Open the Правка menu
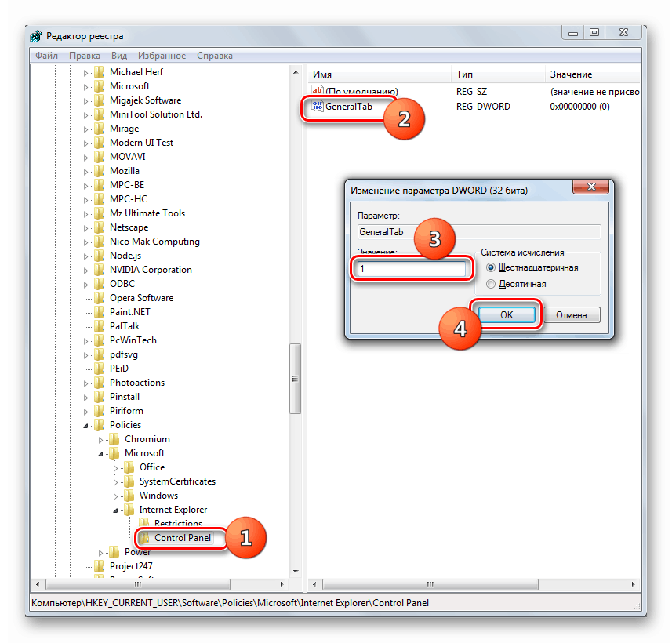672x643 pixels. pyautogui.click(x=85, y=56)
